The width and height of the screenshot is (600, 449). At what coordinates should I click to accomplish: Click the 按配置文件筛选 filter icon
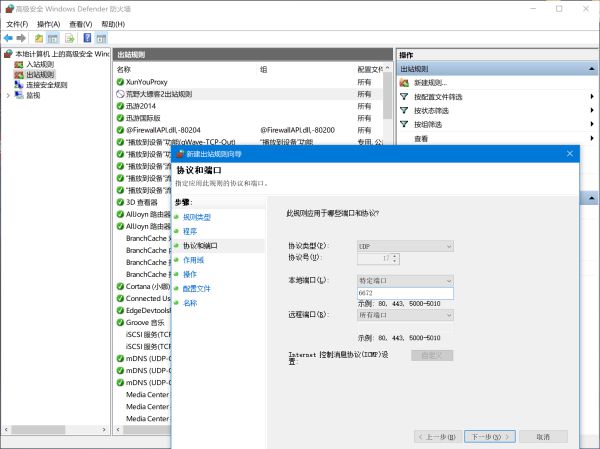pos(404,97)
